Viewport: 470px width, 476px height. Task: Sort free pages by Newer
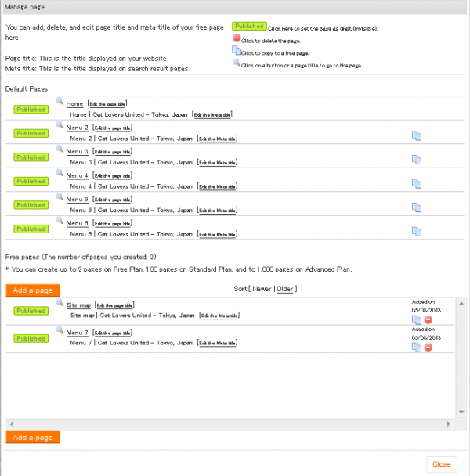click(x=262, y=289)
